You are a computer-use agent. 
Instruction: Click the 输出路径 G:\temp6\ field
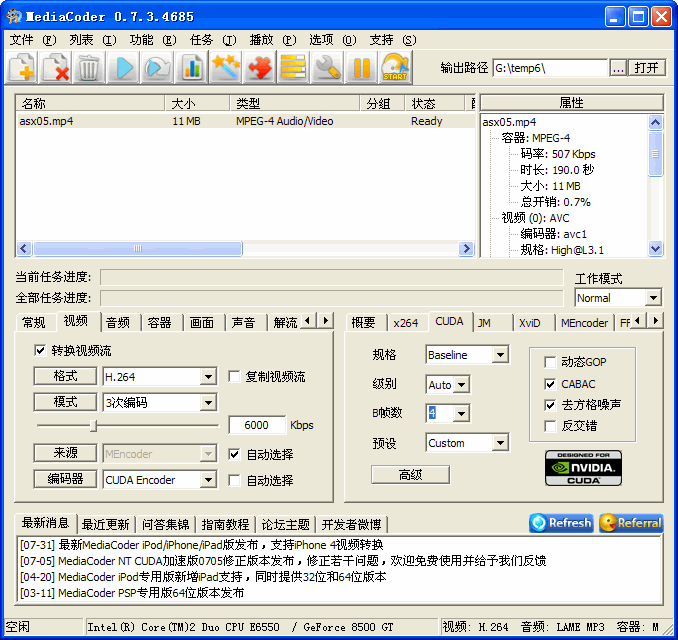550,68
